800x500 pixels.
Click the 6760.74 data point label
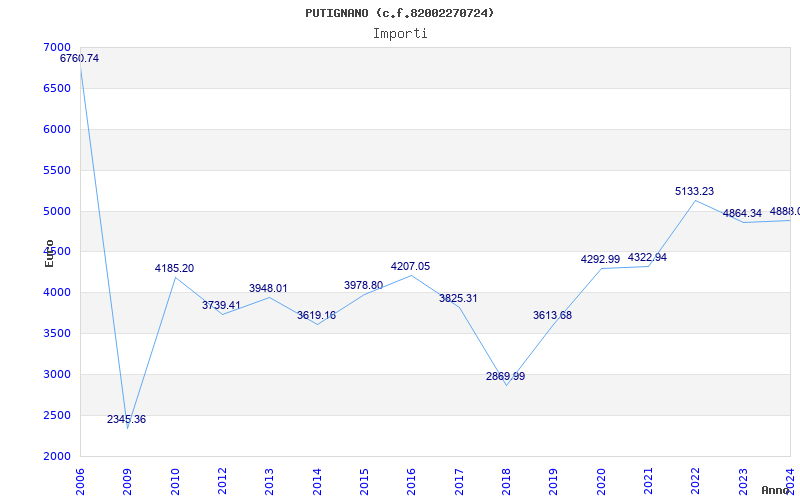coord(80,59)
